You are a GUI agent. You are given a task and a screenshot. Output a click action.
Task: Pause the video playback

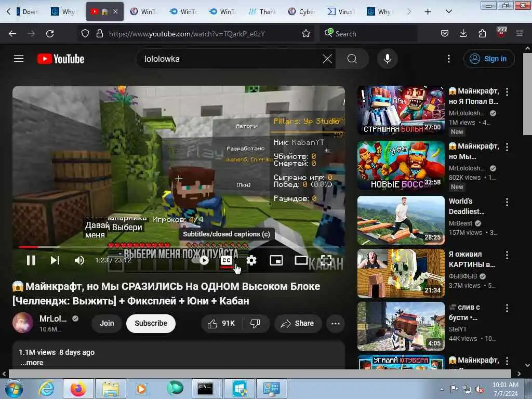tap(31, 260)
